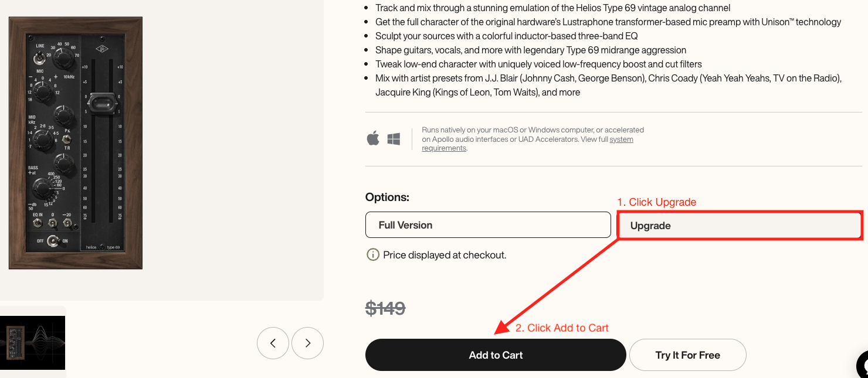
Task: Select the Upgrade option
Action: coord(740,226)
